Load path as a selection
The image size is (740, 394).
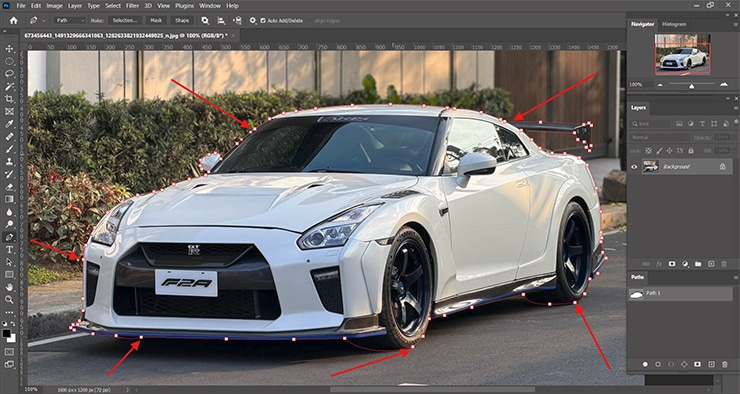pos(671,364)
